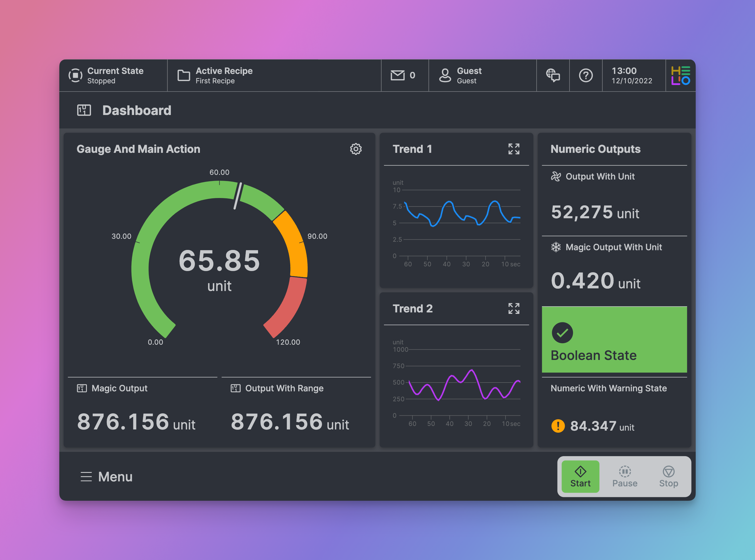
Task: Click the orange warning icon by 84.347
Action: click(x=558, y=426)
